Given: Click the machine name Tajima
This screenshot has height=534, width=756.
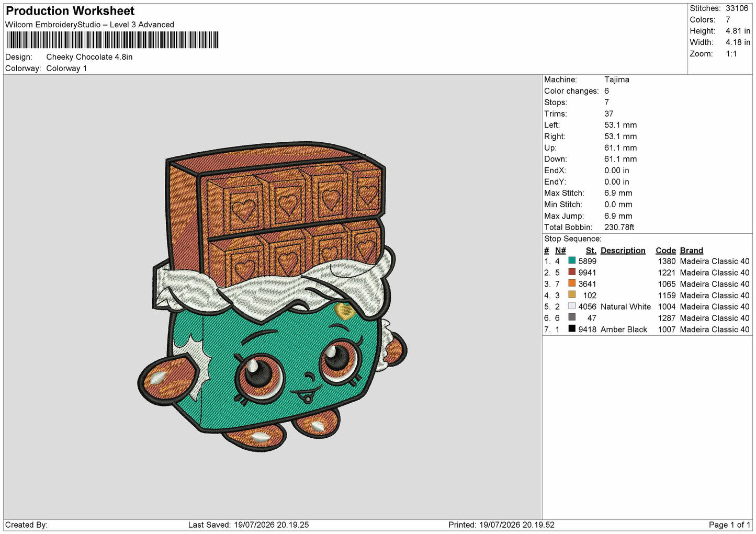Looking at the screenshot, I should point(617,79).
